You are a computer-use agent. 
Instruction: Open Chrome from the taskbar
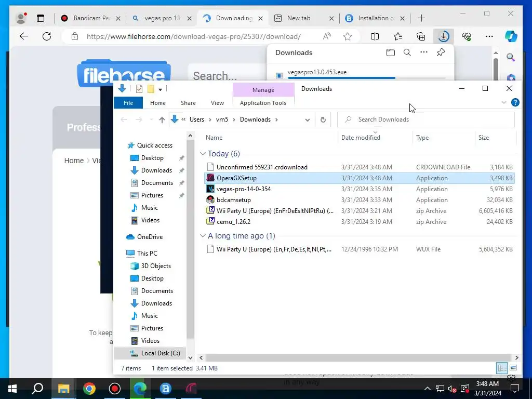coord(89,389)
